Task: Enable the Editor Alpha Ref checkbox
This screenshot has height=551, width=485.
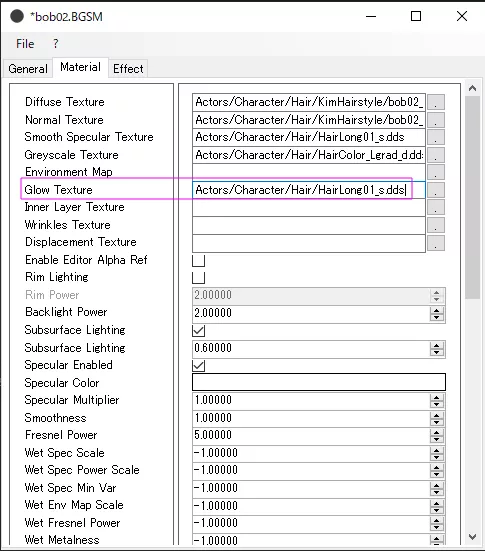Action: (199, 260)
